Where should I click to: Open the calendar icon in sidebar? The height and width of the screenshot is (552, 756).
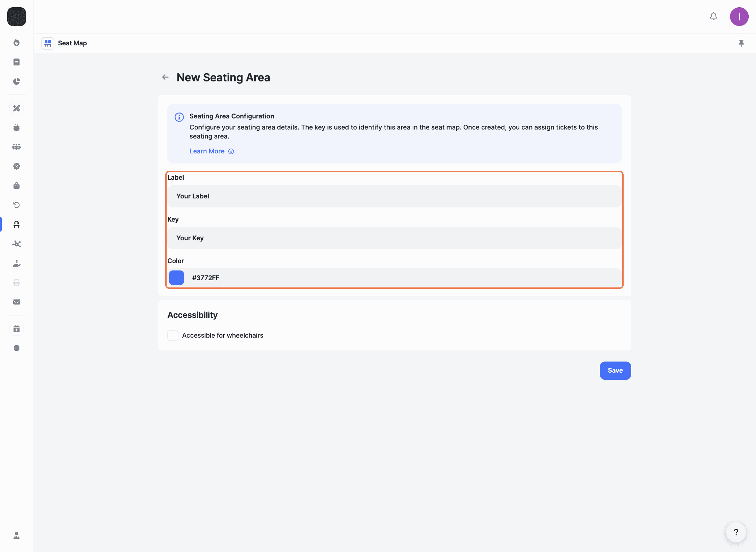coord(17,329)
